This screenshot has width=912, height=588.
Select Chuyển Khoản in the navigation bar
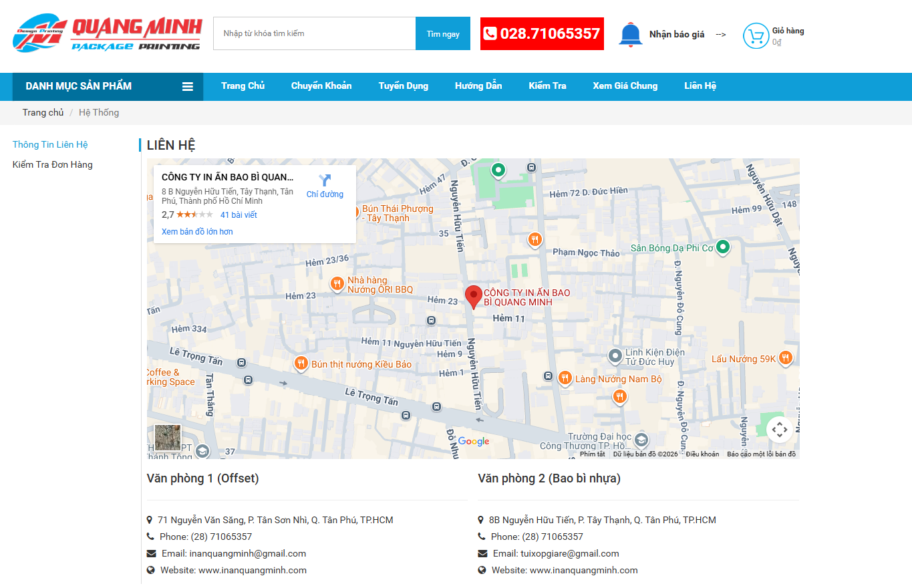321,86
